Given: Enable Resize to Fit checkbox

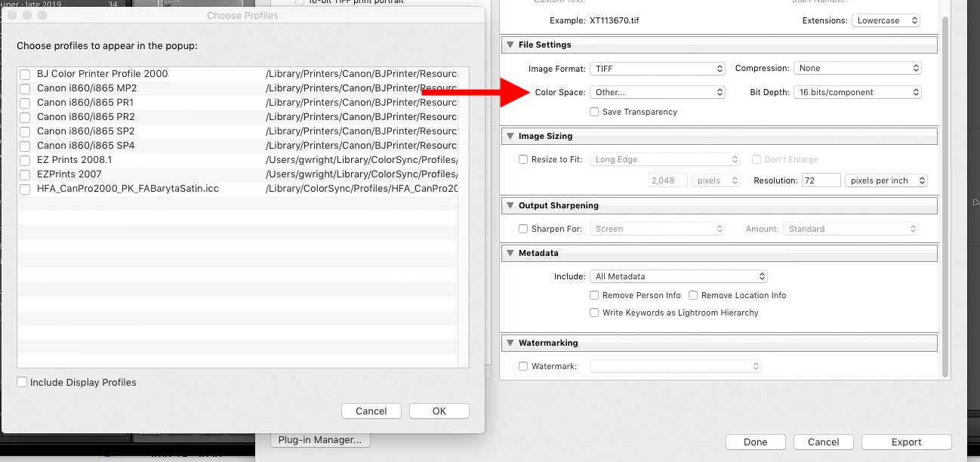Looking at the screenshot, I should point(523,159).
